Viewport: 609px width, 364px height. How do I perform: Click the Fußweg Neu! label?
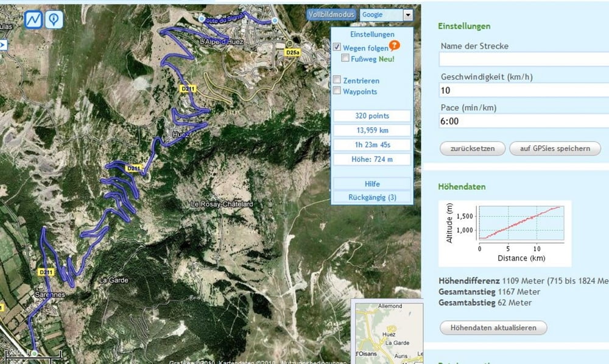pos(373,59)
